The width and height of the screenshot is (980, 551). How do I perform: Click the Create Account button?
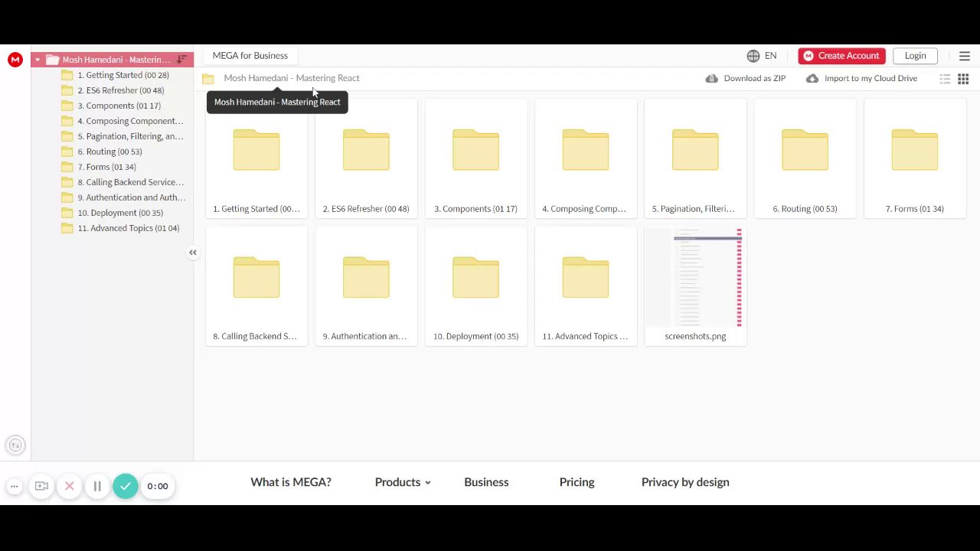[x=841, y=56]
